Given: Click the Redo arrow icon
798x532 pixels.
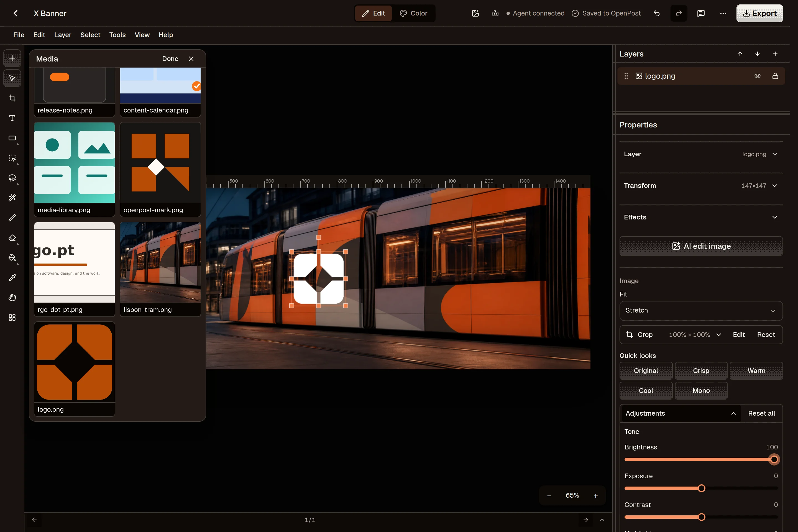Looking at the screenshot, I should coord(679,13).
